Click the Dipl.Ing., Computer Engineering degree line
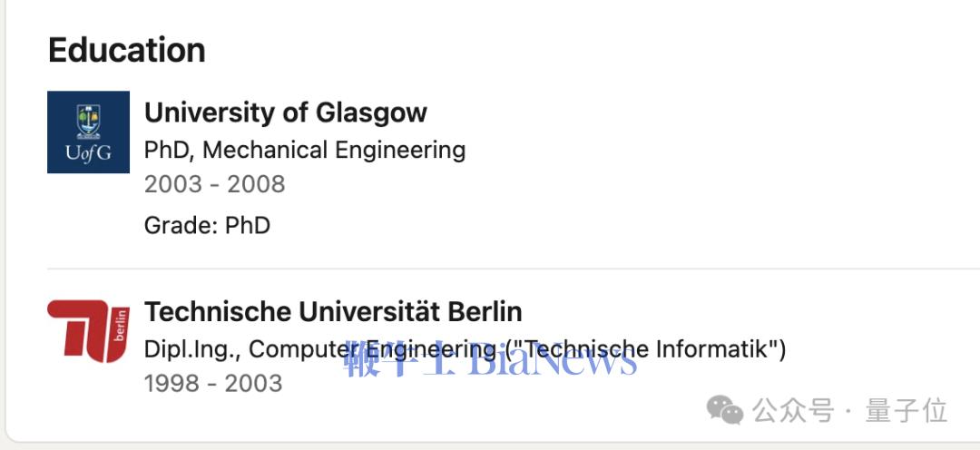 (465, 348)
